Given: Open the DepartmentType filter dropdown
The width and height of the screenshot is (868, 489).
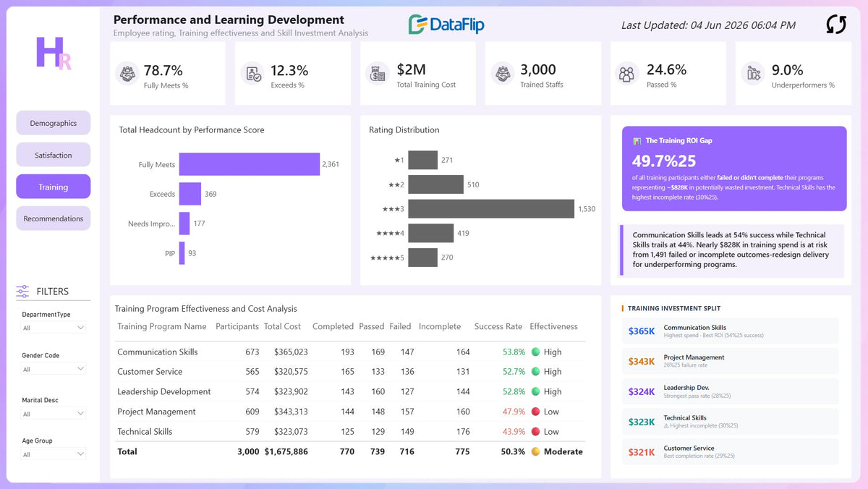Looking at the screenshot, I should pos(54,328).
